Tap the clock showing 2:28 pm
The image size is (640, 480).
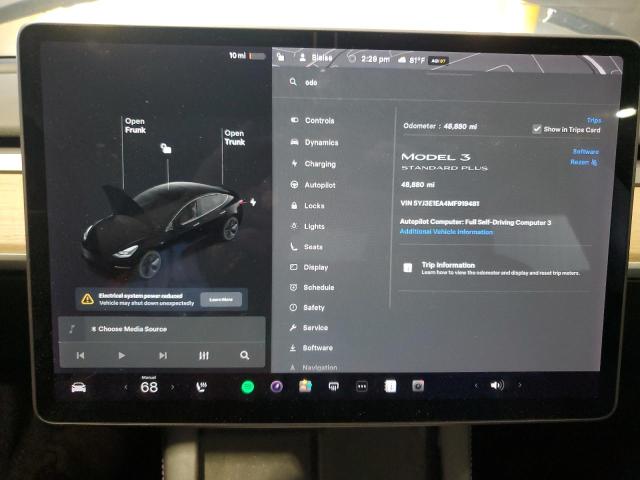(375, 59)
